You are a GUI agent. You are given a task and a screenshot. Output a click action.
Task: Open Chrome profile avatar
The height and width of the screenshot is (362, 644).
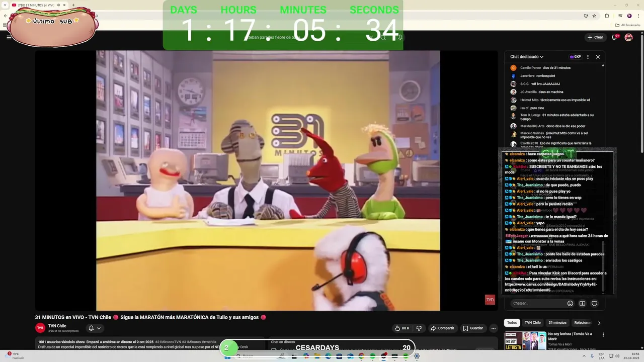(x=629, y=16)
